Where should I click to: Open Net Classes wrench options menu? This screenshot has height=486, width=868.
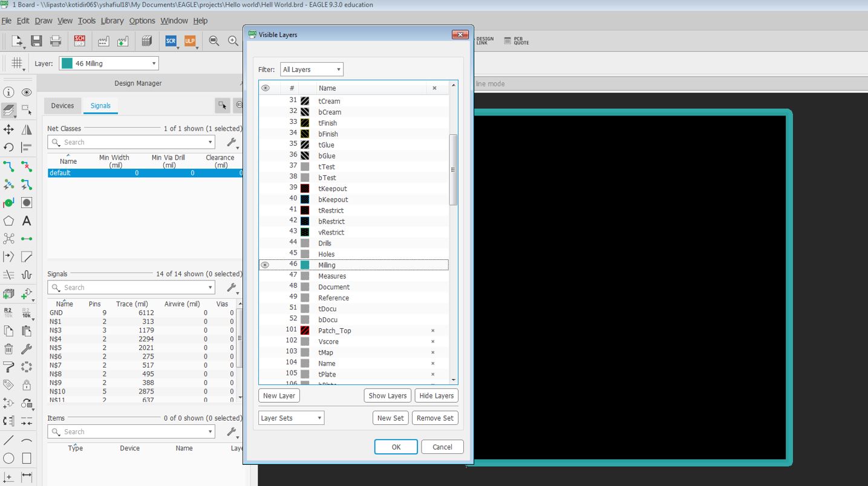[x=232, y=143]
